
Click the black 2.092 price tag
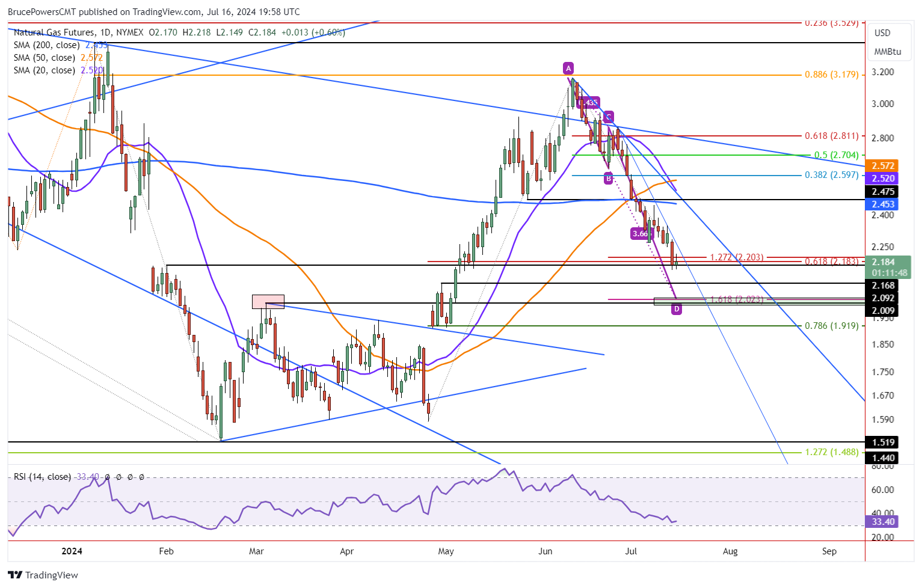click(883, 298)
